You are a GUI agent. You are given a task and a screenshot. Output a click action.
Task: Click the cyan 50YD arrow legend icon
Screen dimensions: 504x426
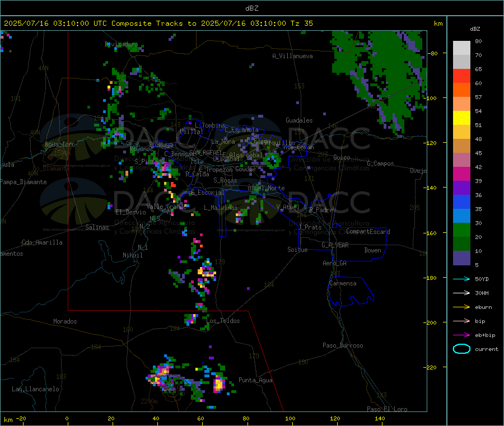pyautogui.click(x=461, y=279)
